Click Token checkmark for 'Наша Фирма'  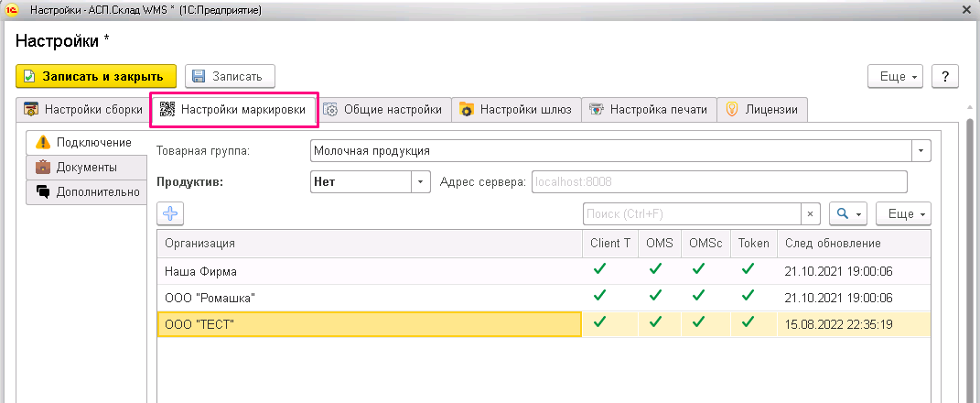pos(748,269)
